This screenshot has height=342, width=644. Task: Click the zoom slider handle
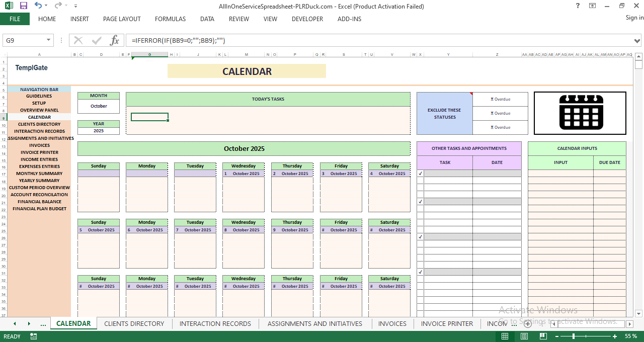(x=574, y=336)
